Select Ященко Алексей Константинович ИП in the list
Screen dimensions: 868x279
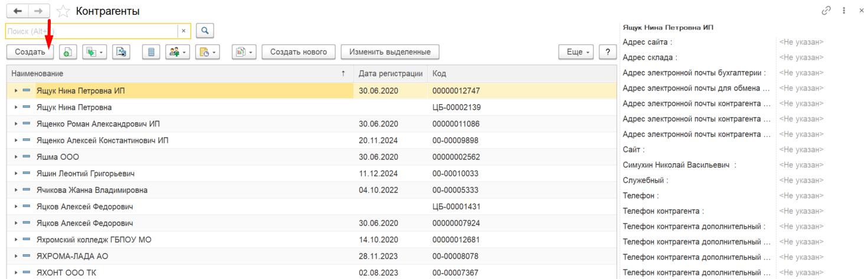click(x=103, y=141)
